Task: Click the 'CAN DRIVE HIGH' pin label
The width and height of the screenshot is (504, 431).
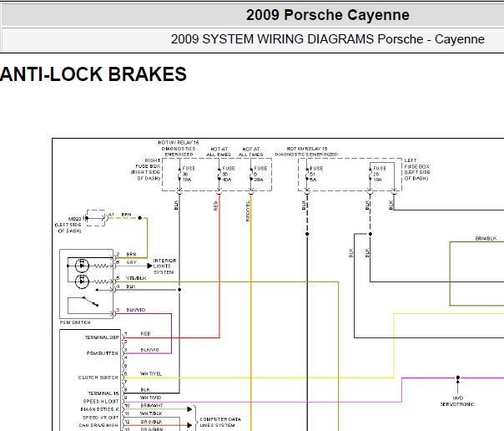Action: [x=98, y=425]
